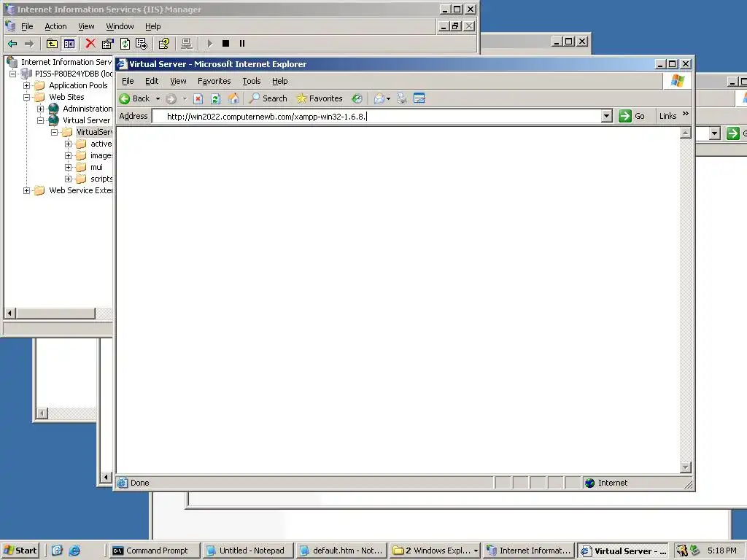
Task: Switch to default.htm Notepad in taskbar
Action: tap(341, 551)
